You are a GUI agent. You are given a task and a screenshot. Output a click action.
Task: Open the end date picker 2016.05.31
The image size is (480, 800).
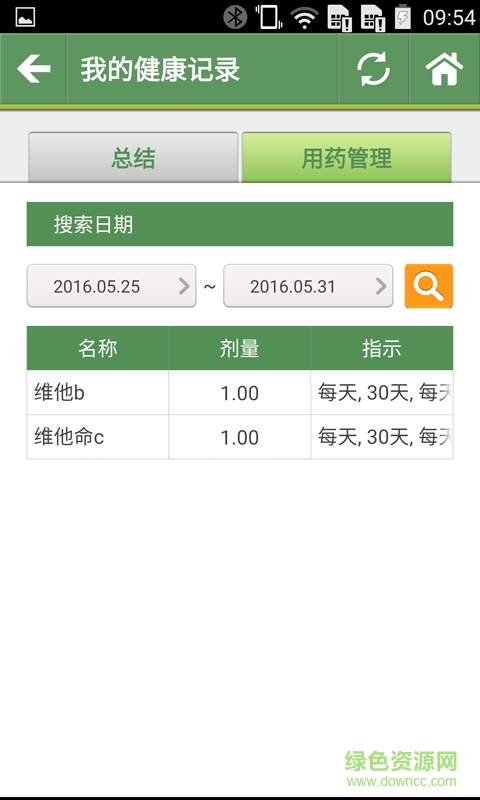[x=308, y=286]
